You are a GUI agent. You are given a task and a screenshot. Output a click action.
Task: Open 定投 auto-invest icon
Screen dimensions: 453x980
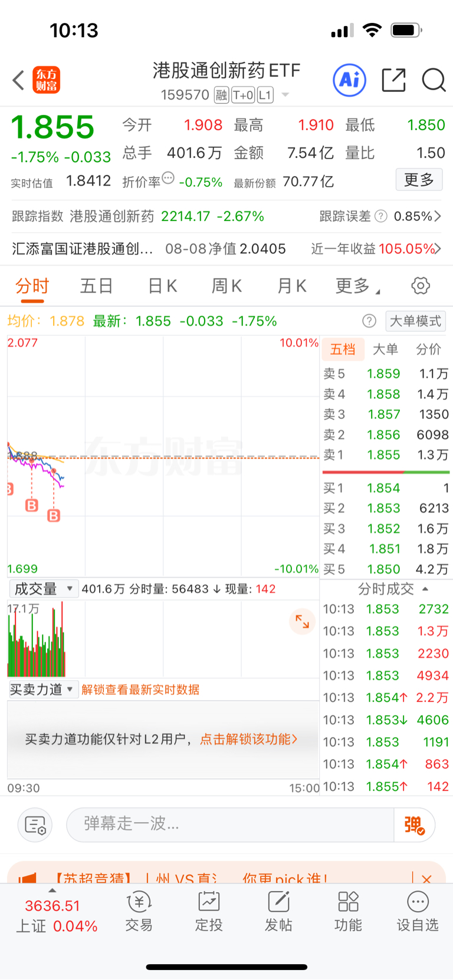[209, 911]
